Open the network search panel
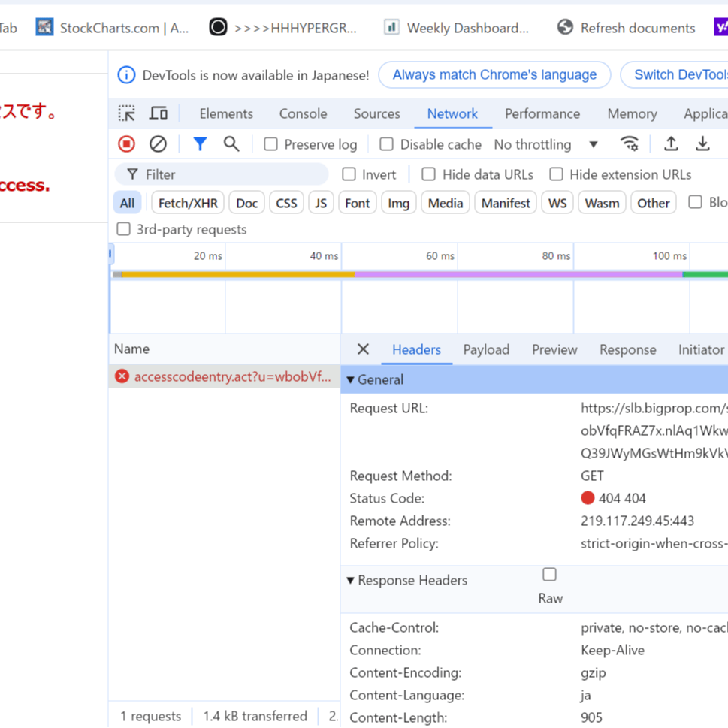 (x=231, y=143)
